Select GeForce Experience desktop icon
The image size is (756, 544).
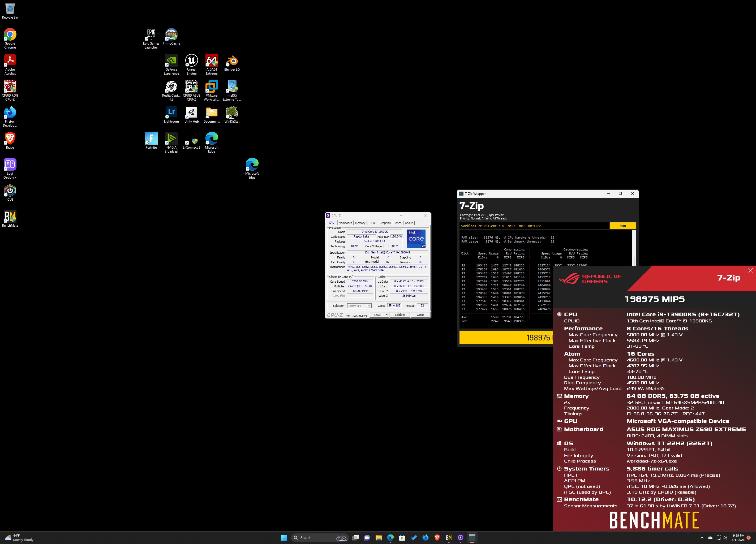coord(171,65)
